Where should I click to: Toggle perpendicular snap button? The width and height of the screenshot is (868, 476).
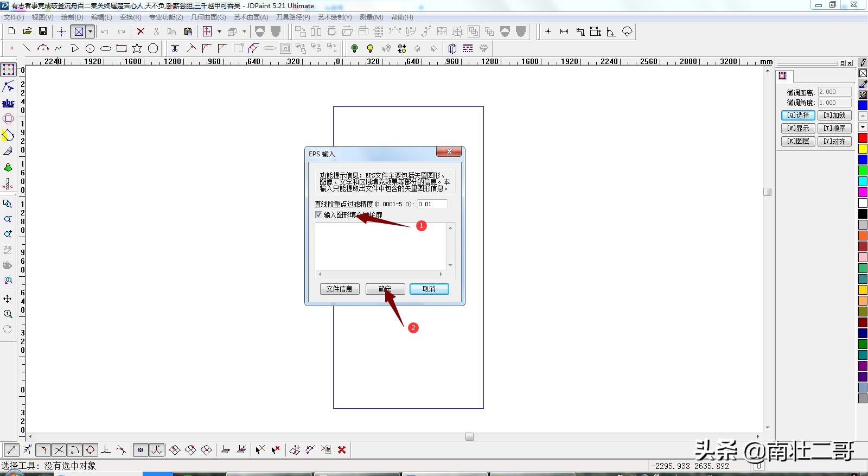pos(106,449)
